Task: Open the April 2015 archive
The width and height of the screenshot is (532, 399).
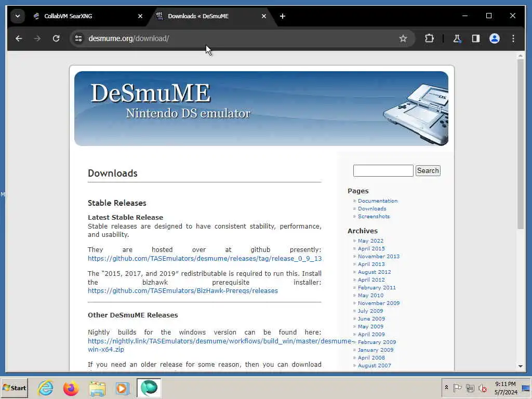Action: (371, 249)
